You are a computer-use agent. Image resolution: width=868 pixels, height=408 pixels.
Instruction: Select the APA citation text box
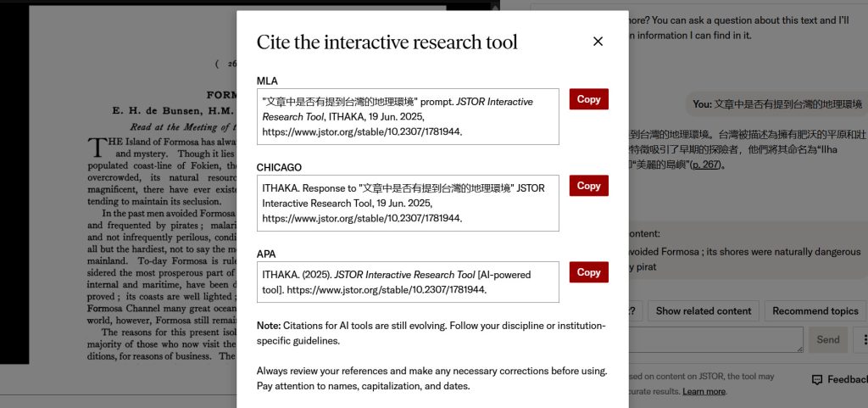click(408, 282)
